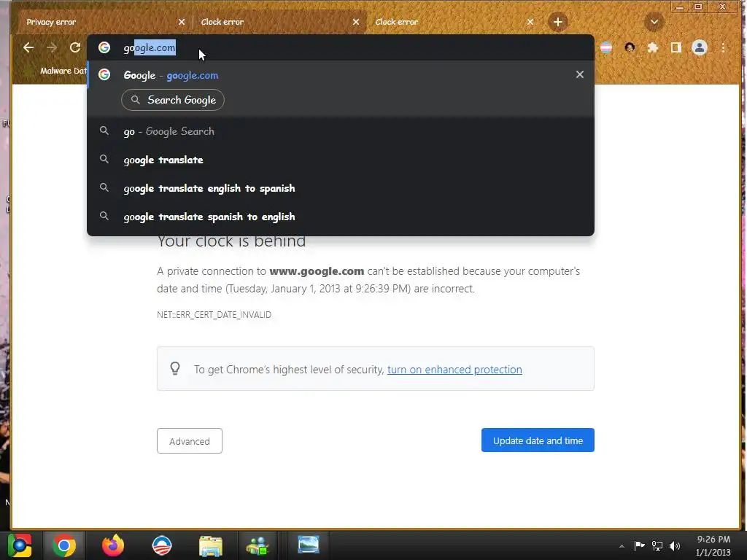The width and height of the screenshot is (747, 560).
Task: Click the volume speaker tray icon
Action: tap(675, 545)
